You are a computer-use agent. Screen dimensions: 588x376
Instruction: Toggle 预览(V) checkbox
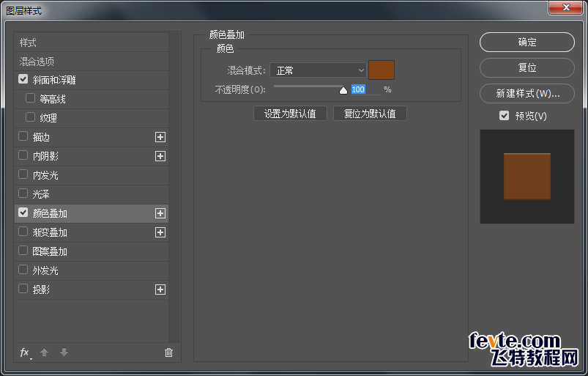[x=504, y=116]
